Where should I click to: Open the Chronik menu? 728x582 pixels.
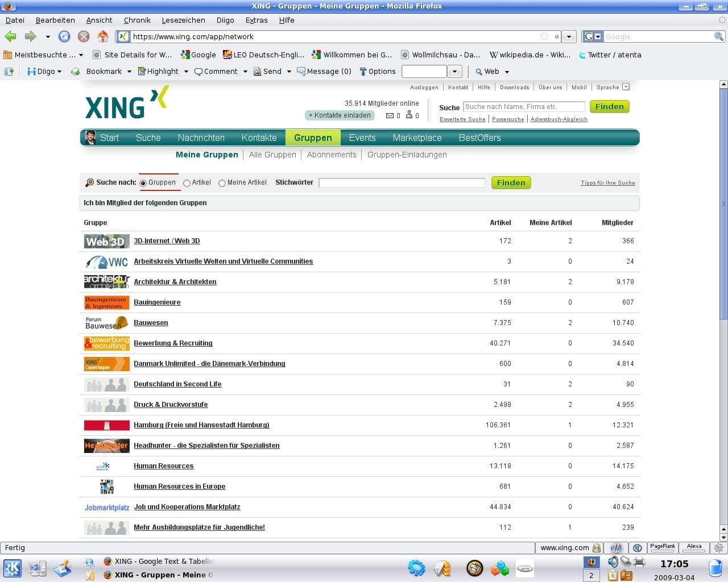coord(137,20)
